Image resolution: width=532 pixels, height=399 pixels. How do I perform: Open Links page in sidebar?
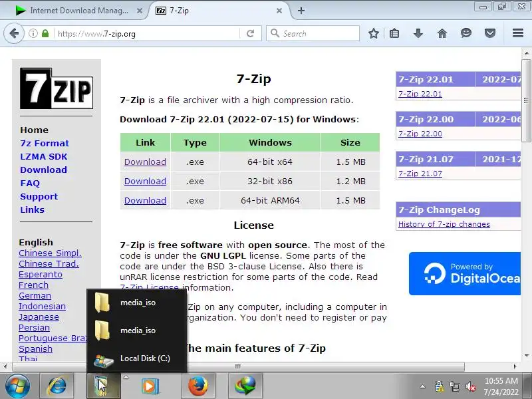pos(32,209)
